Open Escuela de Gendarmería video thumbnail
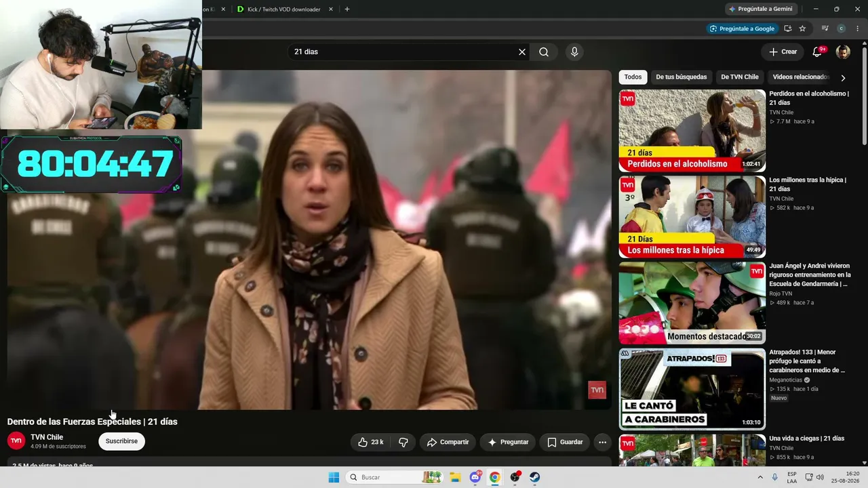This screenshot has height=488, width=868. click(692, 303)
